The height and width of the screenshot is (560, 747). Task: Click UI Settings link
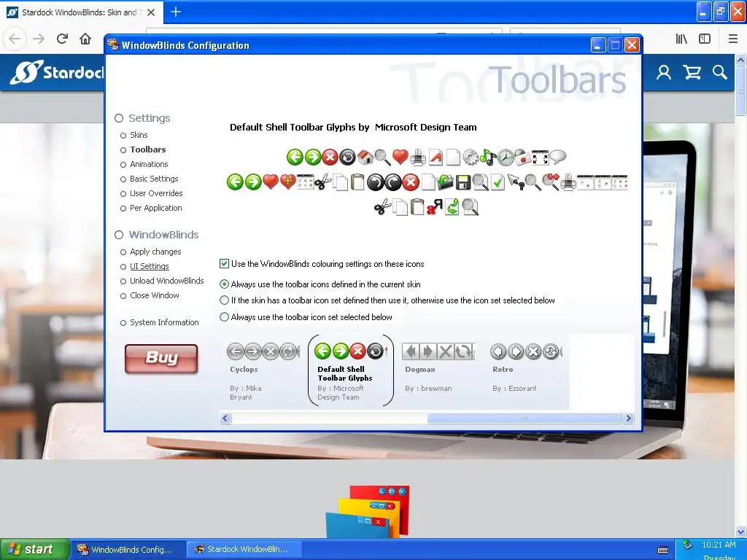[x=149, y=267]
